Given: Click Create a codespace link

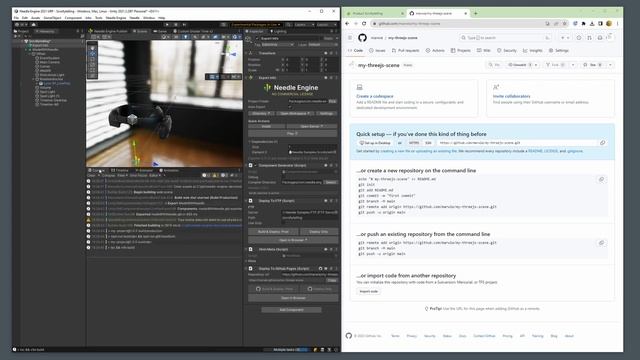Looking at the screenshot, I should [x=375, y=96].
